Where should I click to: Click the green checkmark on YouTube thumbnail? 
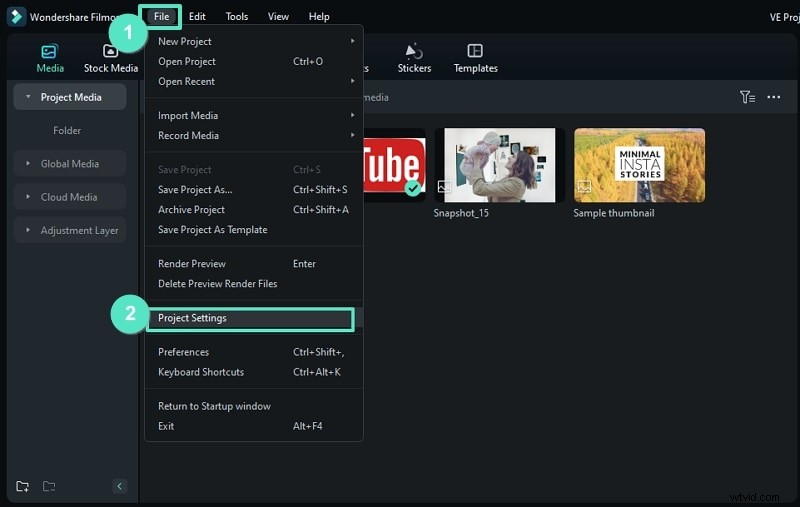[x=413, y=188]
